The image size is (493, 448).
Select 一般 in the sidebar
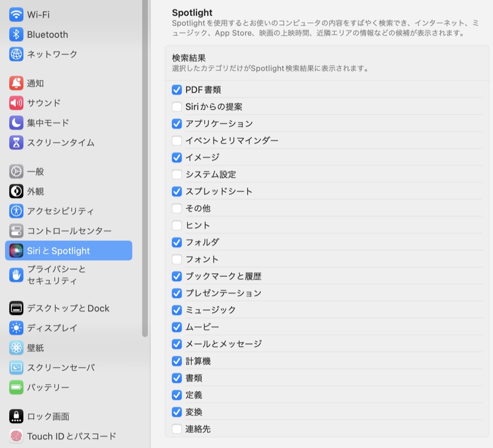click(35, 172)
